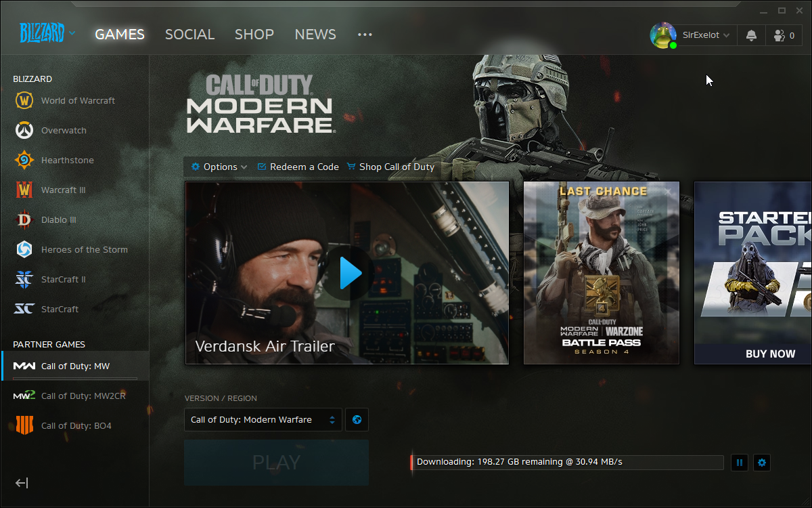Pause the current download
Image resolution: width=812 pixels, height=508 pixels.
[x=740, y=463]
